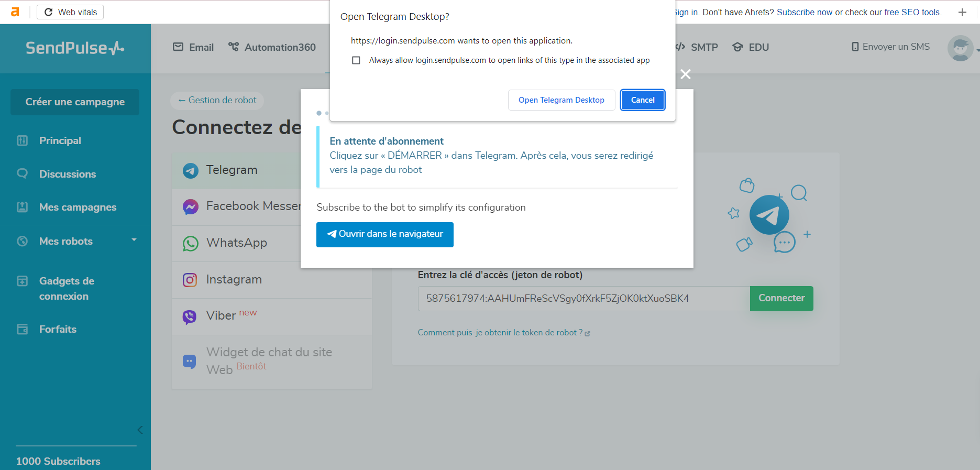The image size is (980, 470).
Task: Click the WhatsApp icon
Action: pyautogui.click(x=191, y=244)
